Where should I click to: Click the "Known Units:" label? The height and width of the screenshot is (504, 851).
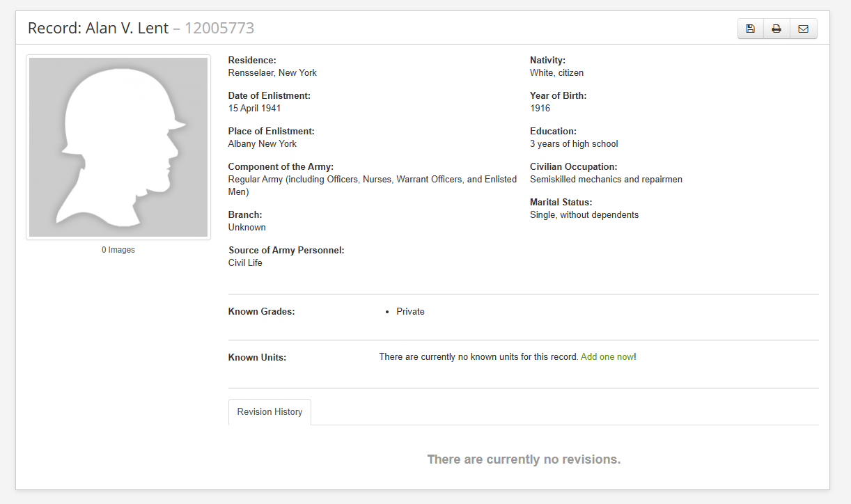[257, 358]
